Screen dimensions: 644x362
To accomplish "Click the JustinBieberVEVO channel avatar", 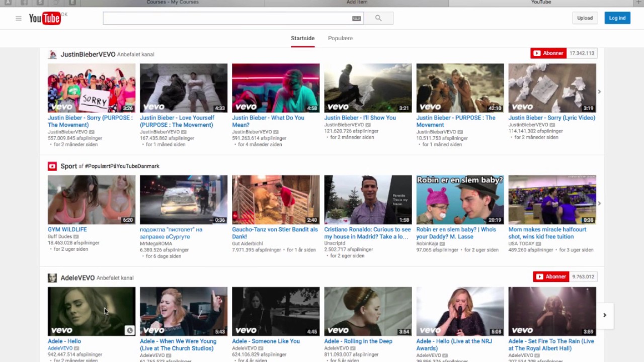I will click(x=52, y=54).
